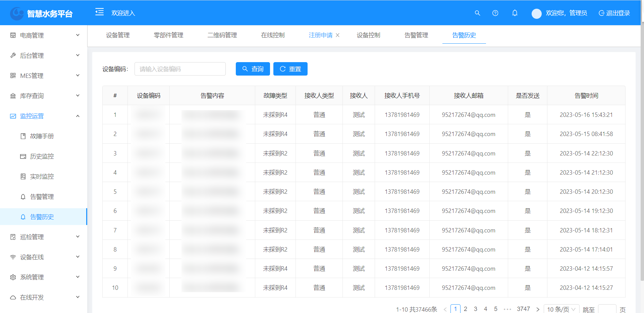Expand the MES管理 menu chevron
Viewport: 644px width, 313px height.
point(78,75)
